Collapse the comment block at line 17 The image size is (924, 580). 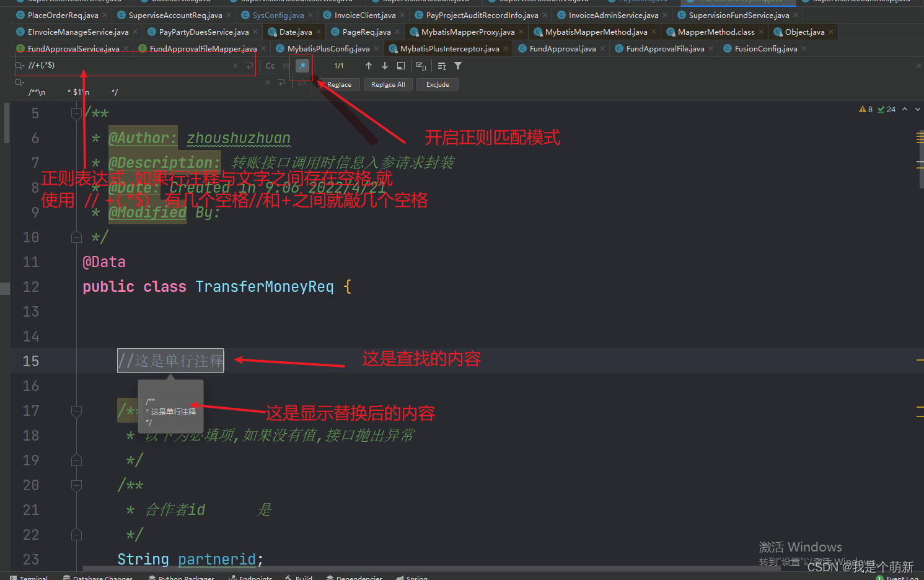click(x=76, y=410)
